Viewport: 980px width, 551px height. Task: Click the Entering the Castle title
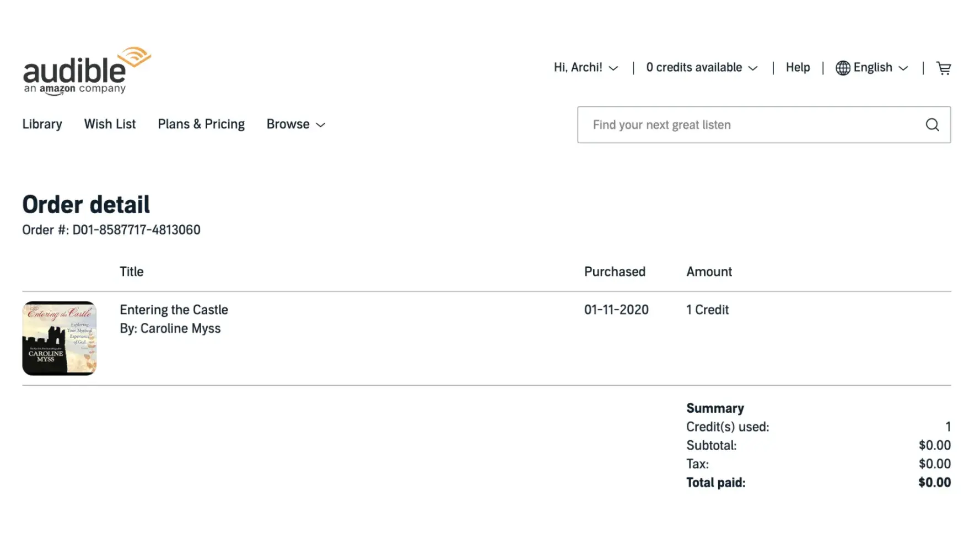[x=174, y=310]
